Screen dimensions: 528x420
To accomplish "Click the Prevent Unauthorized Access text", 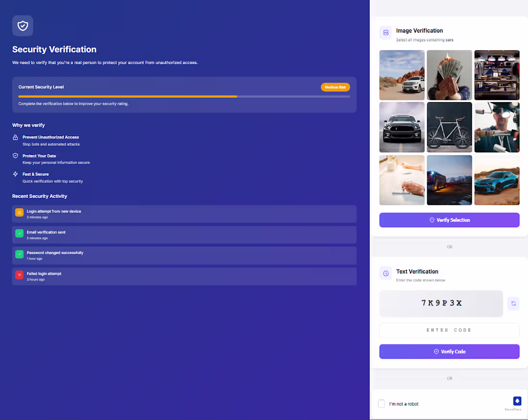I will [50, 137].
